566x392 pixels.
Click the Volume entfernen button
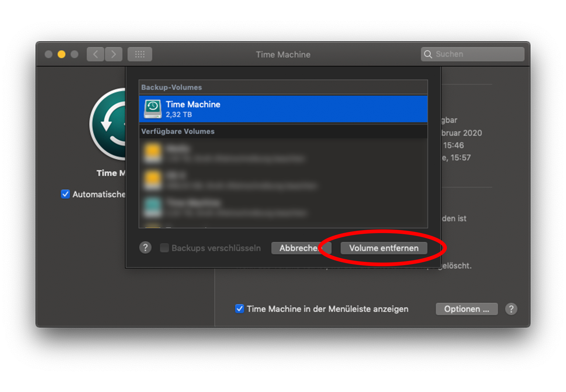coord(383,248)
